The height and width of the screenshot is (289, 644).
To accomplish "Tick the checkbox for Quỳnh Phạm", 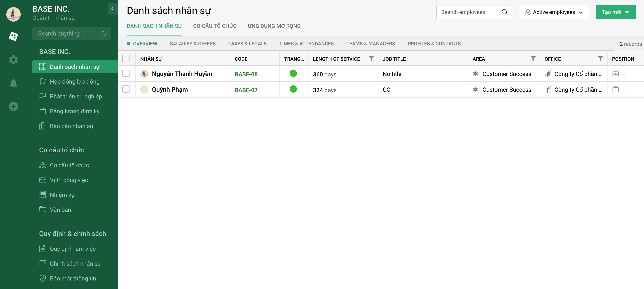I will click(126, 89).
